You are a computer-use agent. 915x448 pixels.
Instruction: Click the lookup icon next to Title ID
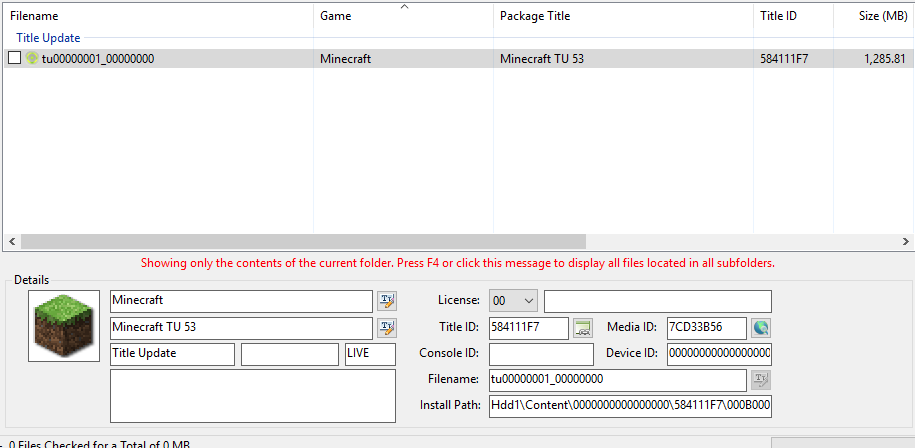pos(583,328)
